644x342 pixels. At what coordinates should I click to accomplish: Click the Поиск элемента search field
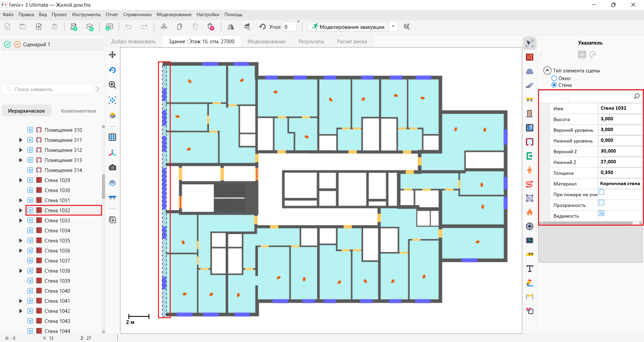48,90
